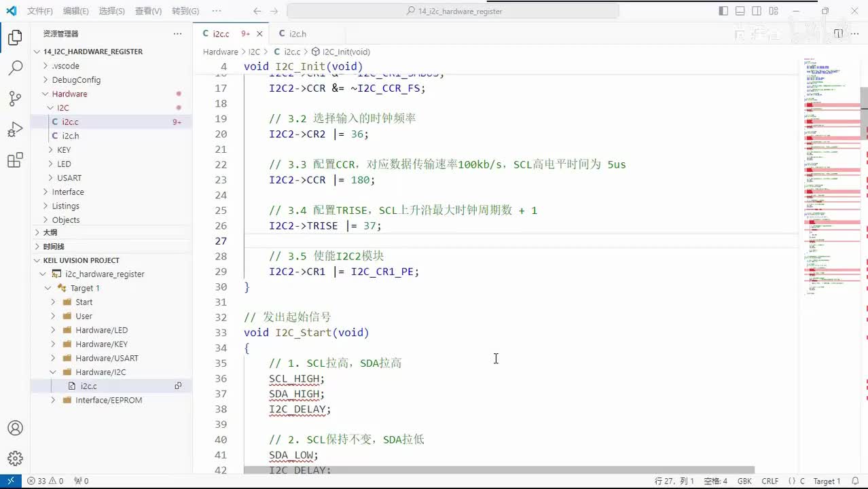Show more menu bar items ellipsis
This screenshot has width=868, height=489.
click(x=217, y=11)
